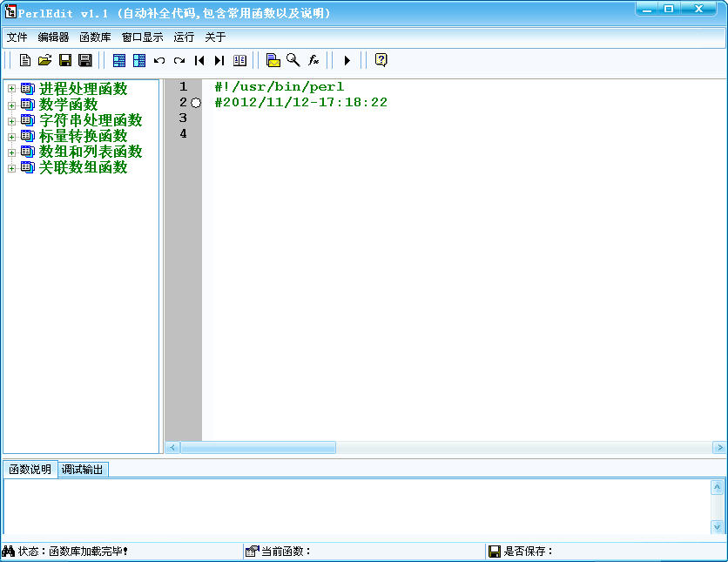The height and width of the screenshot is (562, 728).
Task: Expand the 数组和列表函数 tree node
Action: (x=11, y=152)
